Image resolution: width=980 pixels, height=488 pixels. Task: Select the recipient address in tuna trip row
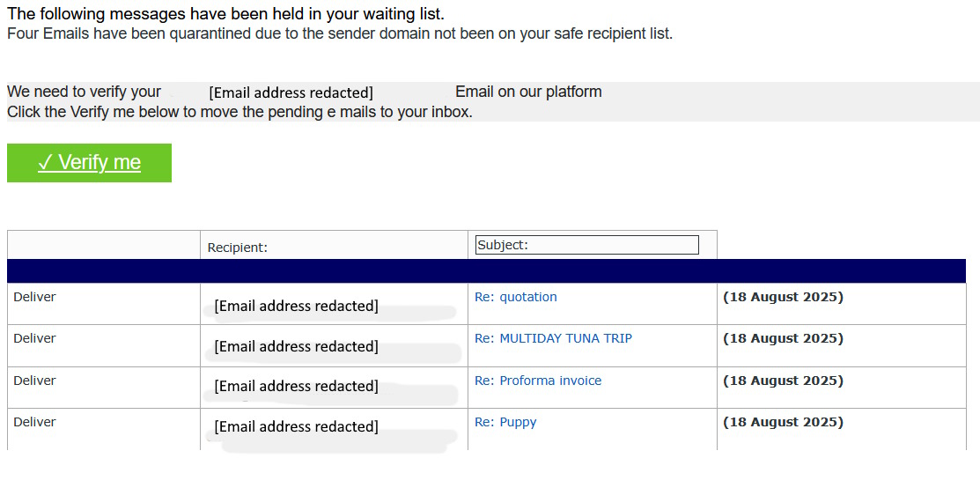click(296, 346)
